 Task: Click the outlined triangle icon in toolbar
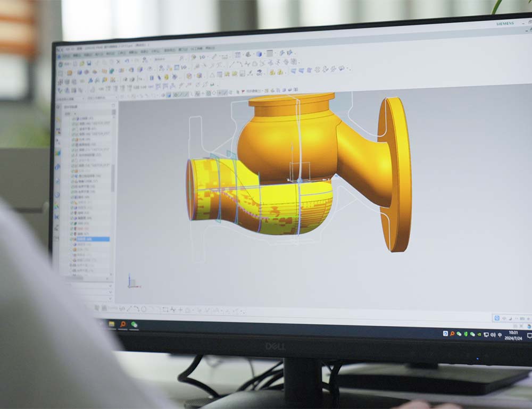click(x=212, y=75)
